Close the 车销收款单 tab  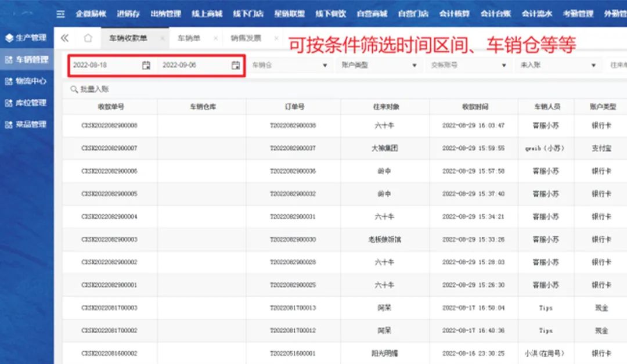pyautogui.click(x=162, y=38)
